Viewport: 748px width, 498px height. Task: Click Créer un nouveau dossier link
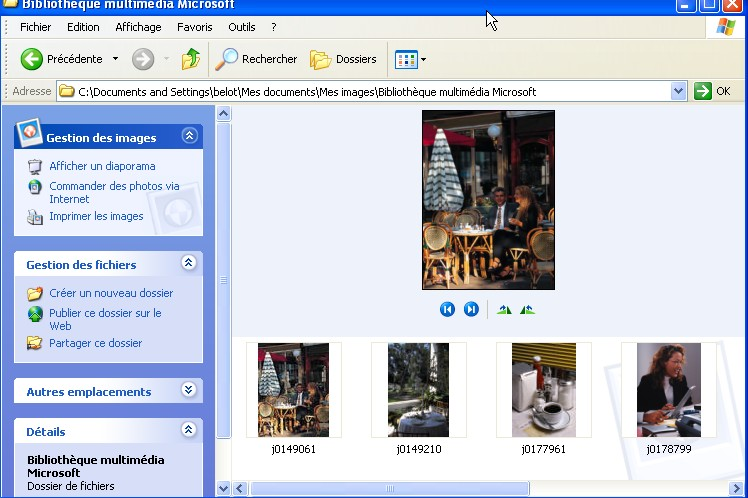[111, 293]
